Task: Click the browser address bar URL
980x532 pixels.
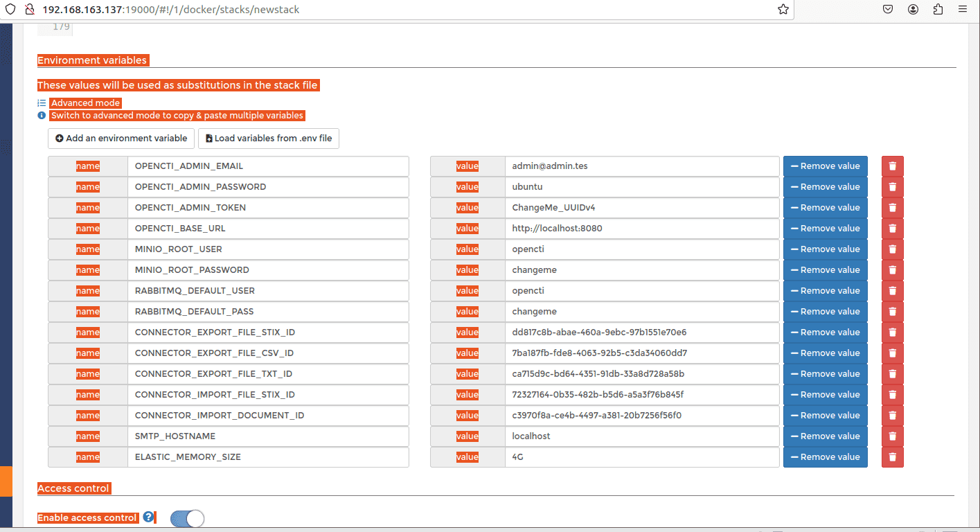Action: [x=171, y=10]
